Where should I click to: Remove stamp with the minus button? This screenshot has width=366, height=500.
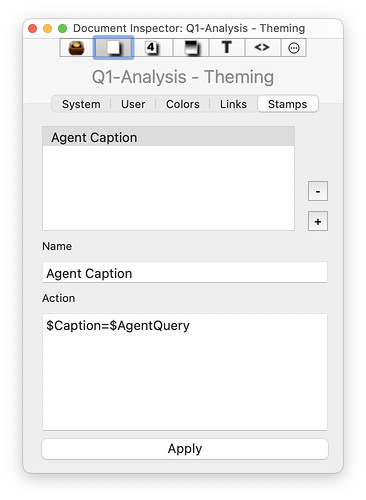pyautogui.click(x=318, y=191)
